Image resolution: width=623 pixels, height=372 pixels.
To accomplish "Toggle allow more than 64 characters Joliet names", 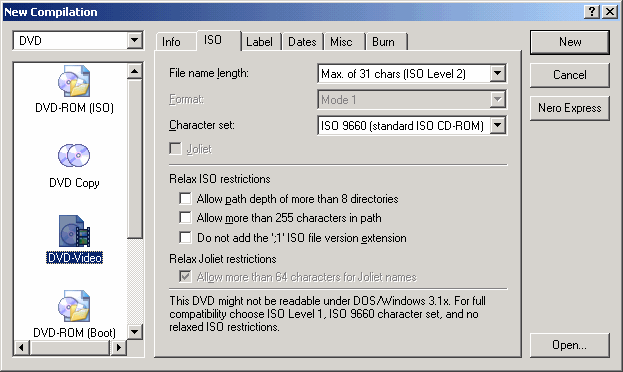I will (x=185, y=276).
